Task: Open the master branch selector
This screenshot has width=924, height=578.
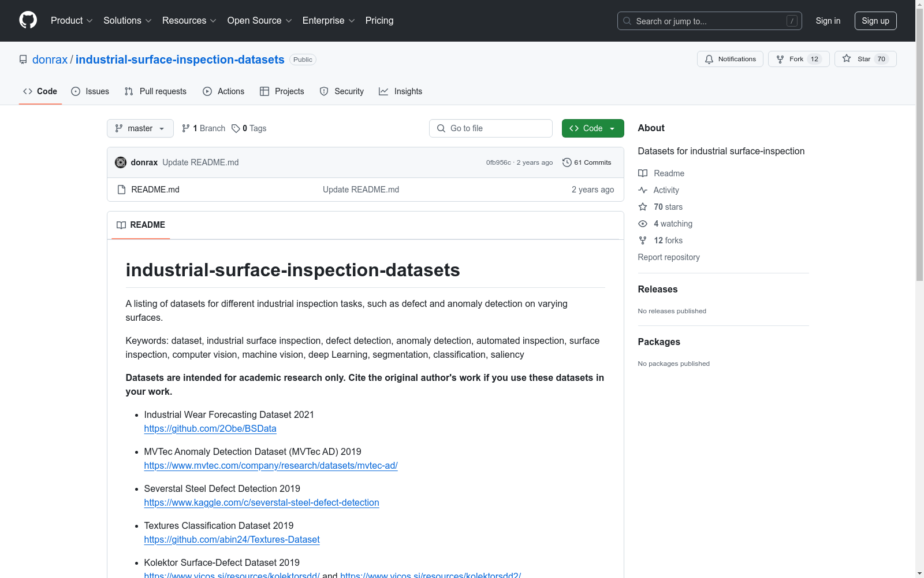Action: [140, 128]
